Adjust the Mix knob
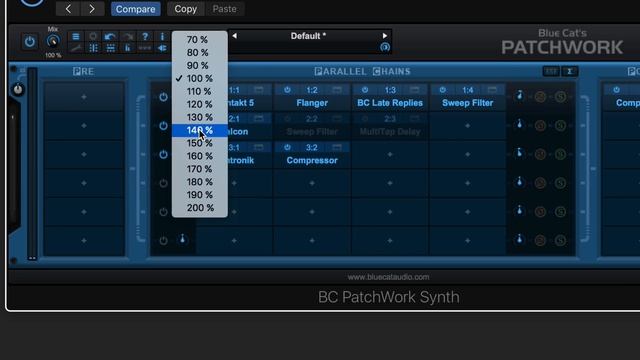 [53, 41]
